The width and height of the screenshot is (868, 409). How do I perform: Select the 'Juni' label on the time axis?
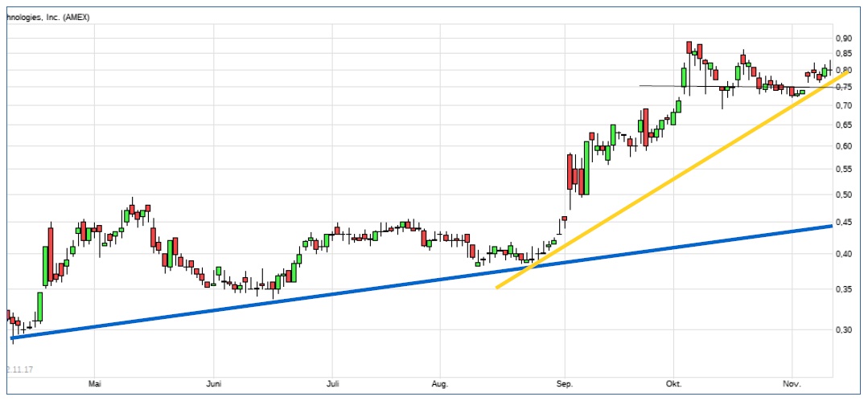[x=214, y=384]
